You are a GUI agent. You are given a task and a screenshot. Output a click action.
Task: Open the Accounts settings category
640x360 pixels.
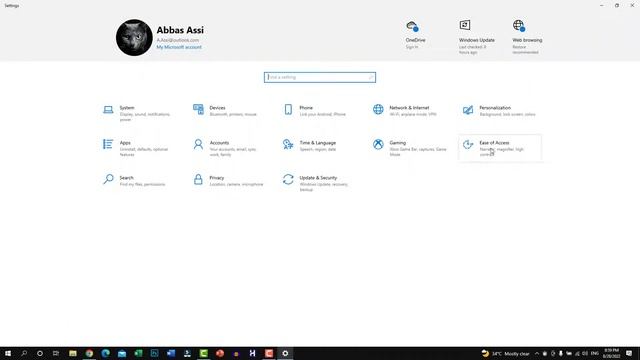click(227, 148)
